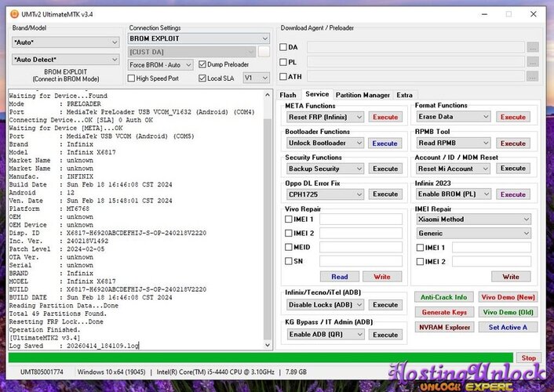
Task: Open Enable ADB (QR) dropdown
Action: (325, 334)
